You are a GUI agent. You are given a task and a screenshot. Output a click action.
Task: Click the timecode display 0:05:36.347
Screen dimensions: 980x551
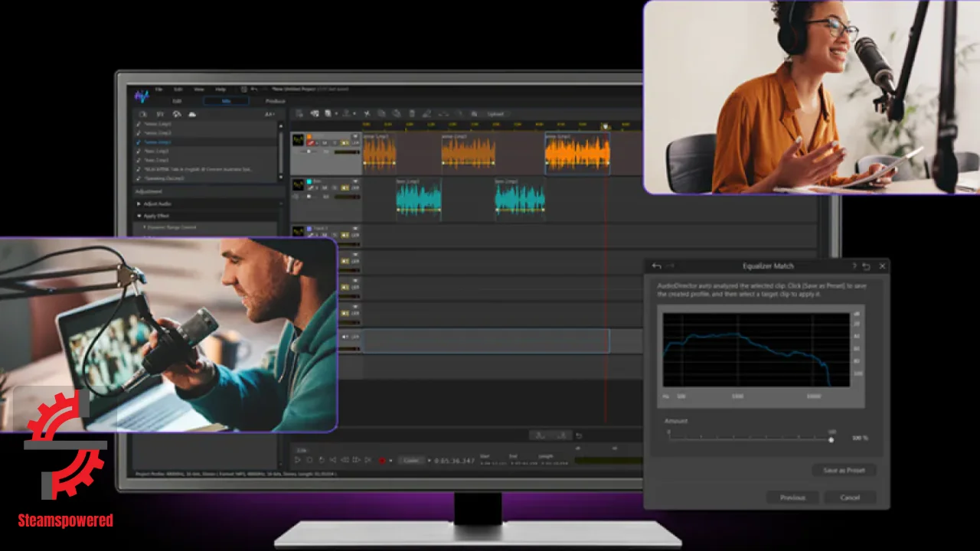click(454, 461)
